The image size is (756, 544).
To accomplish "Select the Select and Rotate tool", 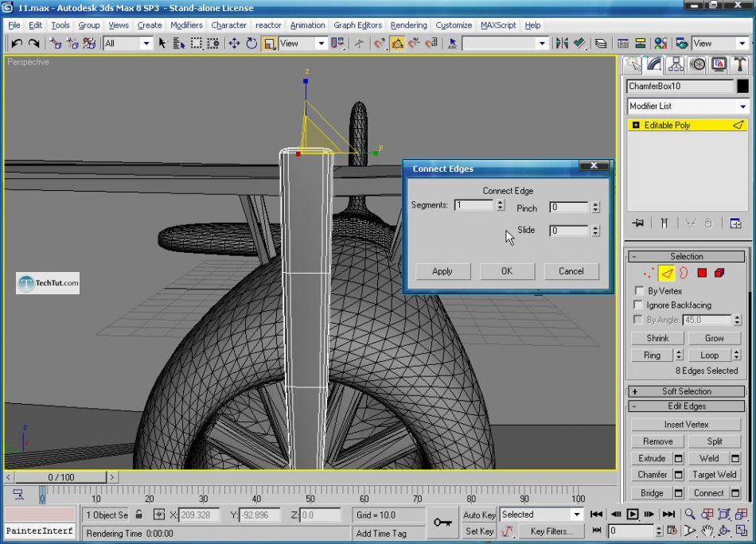I will (x=251, y=44).
